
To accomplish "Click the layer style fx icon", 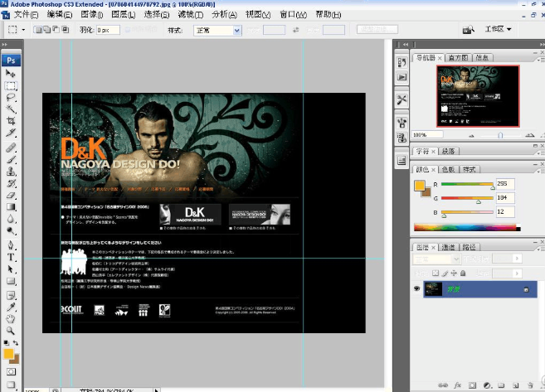I will 457,385.
